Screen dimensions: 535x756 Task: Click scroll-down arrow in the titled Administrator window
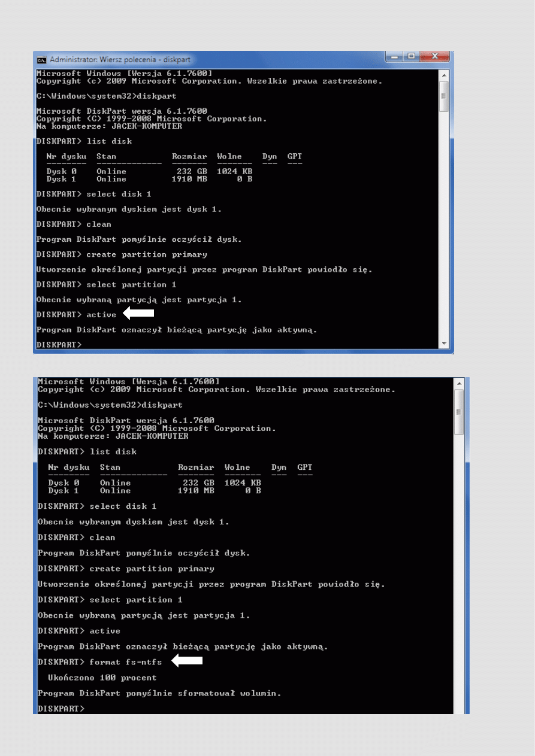[444, 343]
